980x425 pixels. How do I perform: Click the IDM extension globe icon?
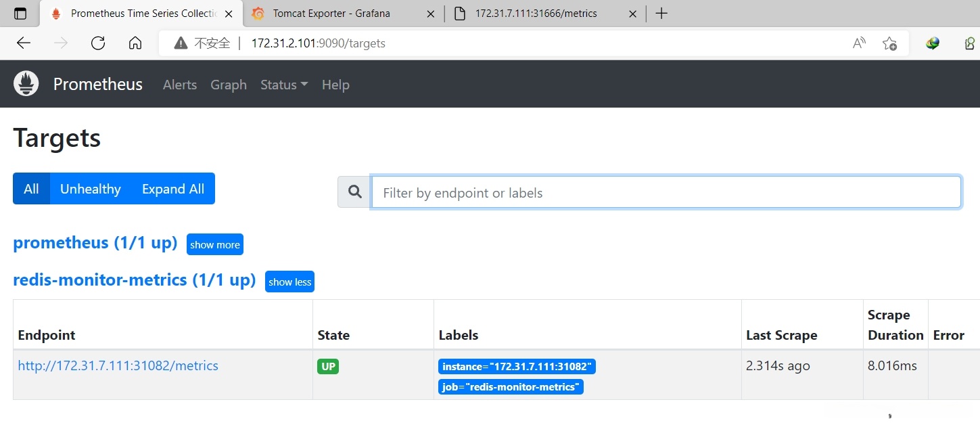click(933, 43)
